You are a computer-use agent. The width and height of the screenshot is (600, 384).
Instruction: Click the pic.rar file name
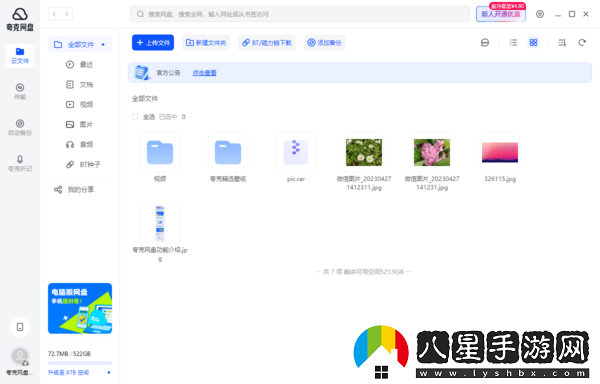coord(296,179)
